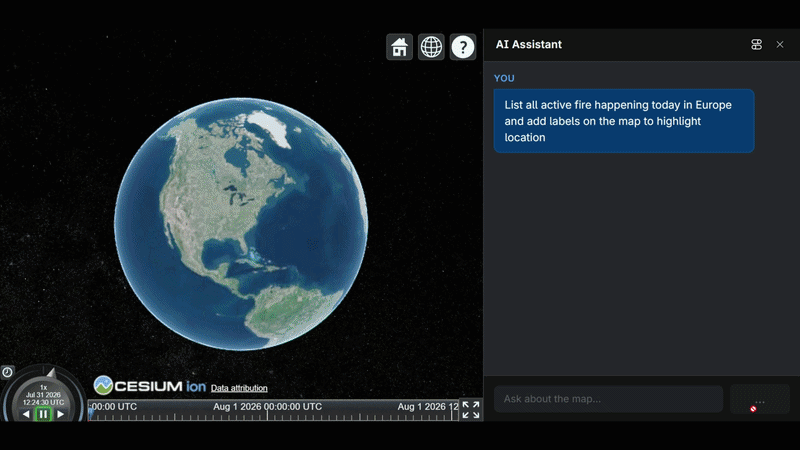
Task: Click the Aug 1 2026 00:00:00 timeline marker
Action: 267,407
